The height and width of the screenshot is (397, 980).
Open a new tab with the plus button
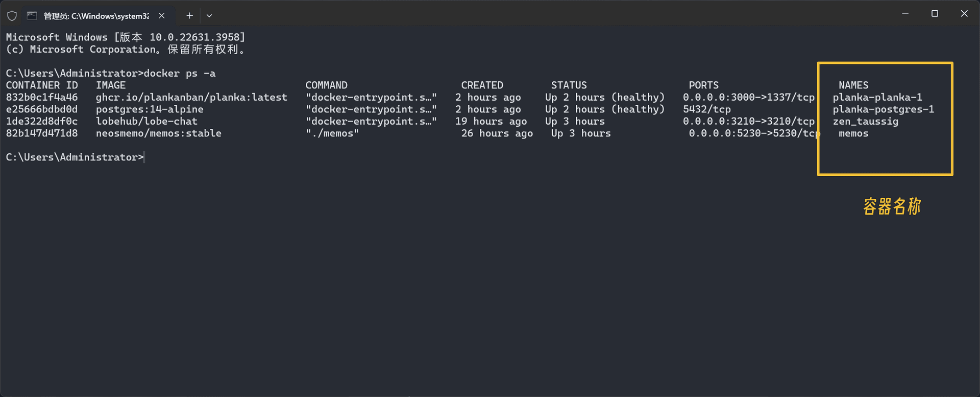tap(189, 16)
